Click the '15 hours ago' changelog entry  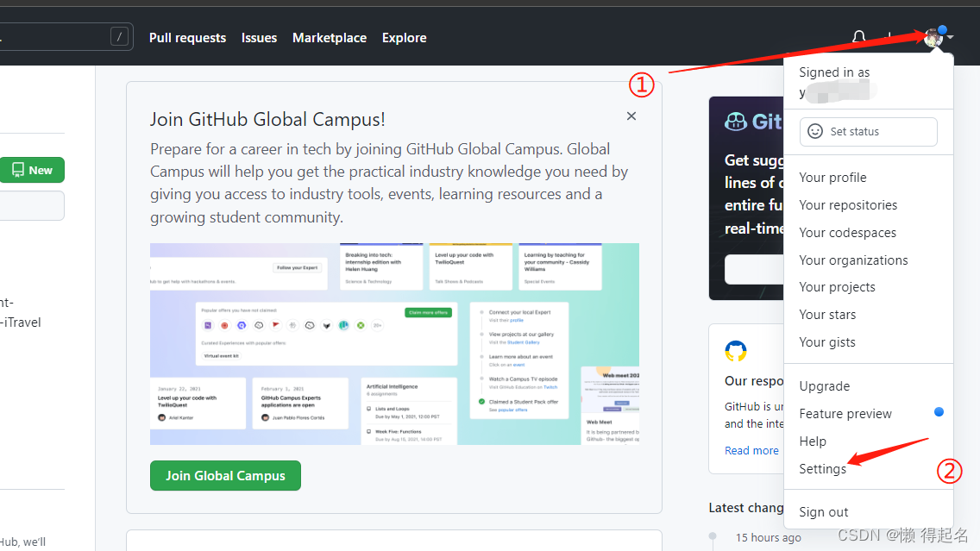click(768, 537)
